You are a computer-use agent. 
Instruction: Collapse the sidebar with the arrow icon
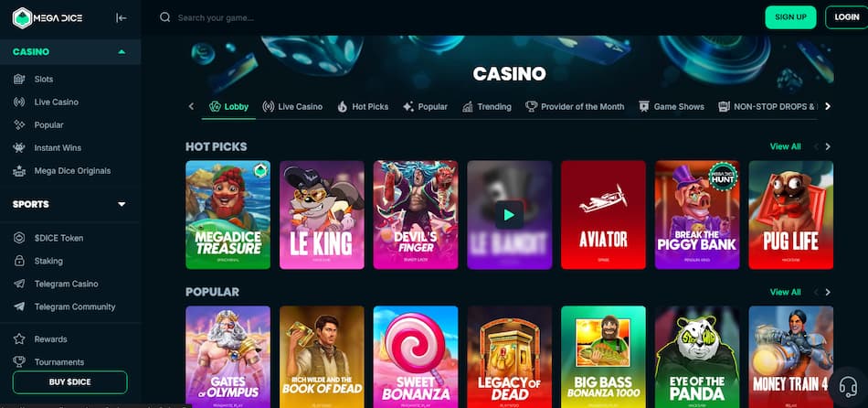click(x=122, y=17)
